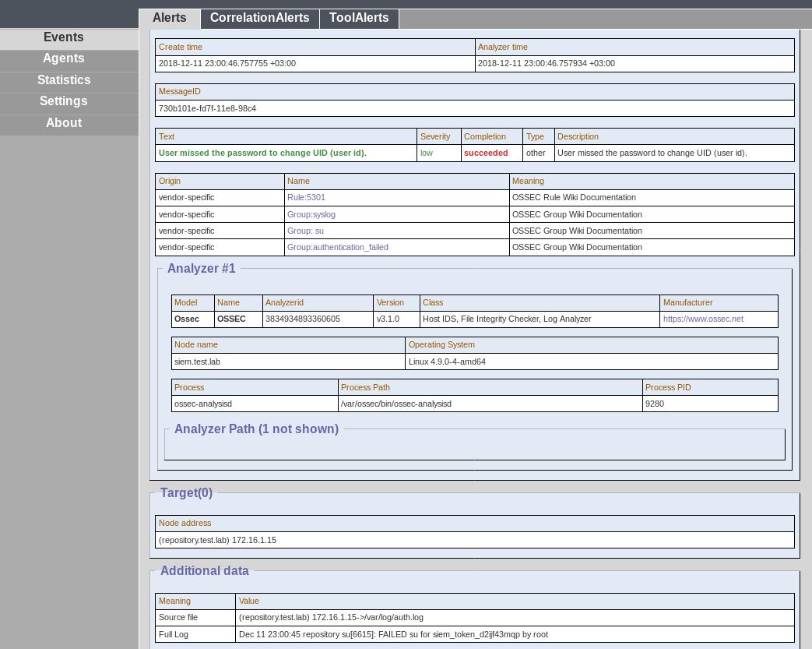Click the Full Log value cell
Screen dimensions: 812x649
393,634
